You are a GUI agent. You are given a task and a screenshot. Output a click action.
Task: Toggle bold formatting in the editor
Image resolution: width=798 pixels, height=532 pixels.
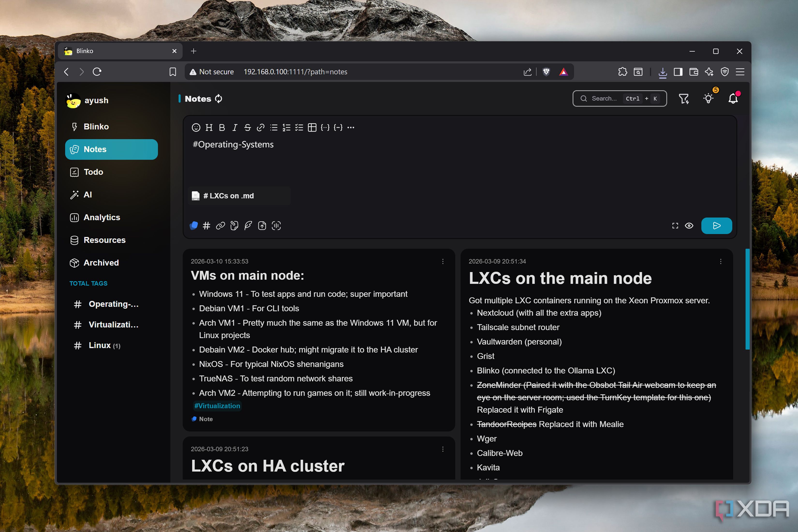coord(222,128)
